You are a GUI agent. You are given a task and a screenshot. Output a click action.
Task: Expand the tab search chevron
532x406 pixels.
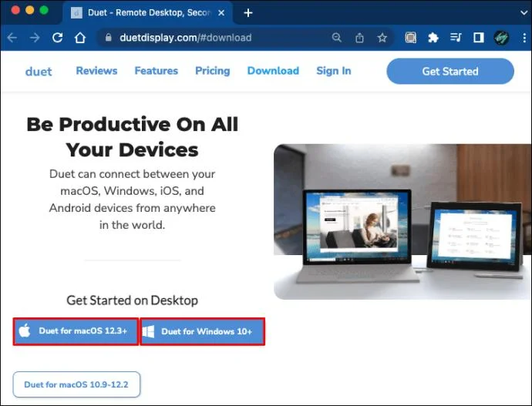click(x=524, y=13)
